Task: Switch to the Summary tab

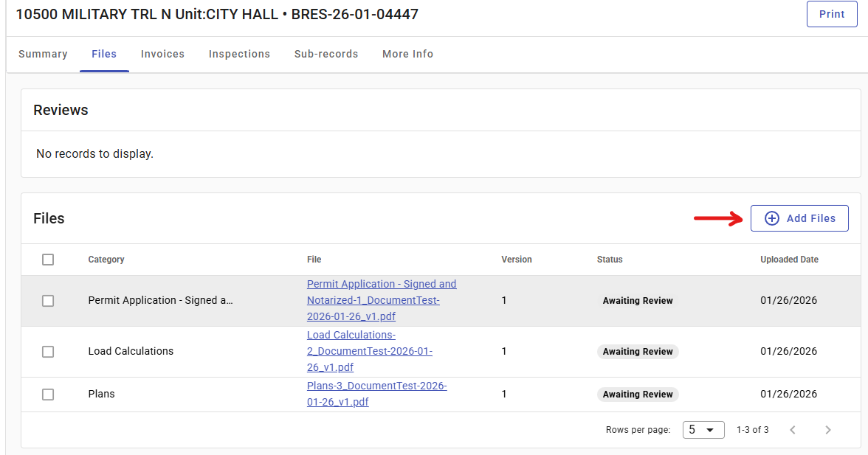Action: click(x=43, y=54)
